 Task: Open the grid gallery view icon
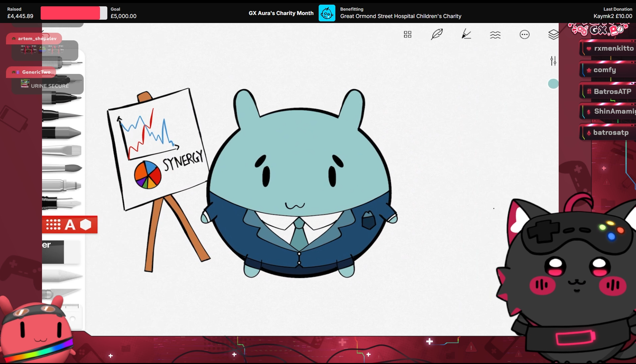click(407, 34)
